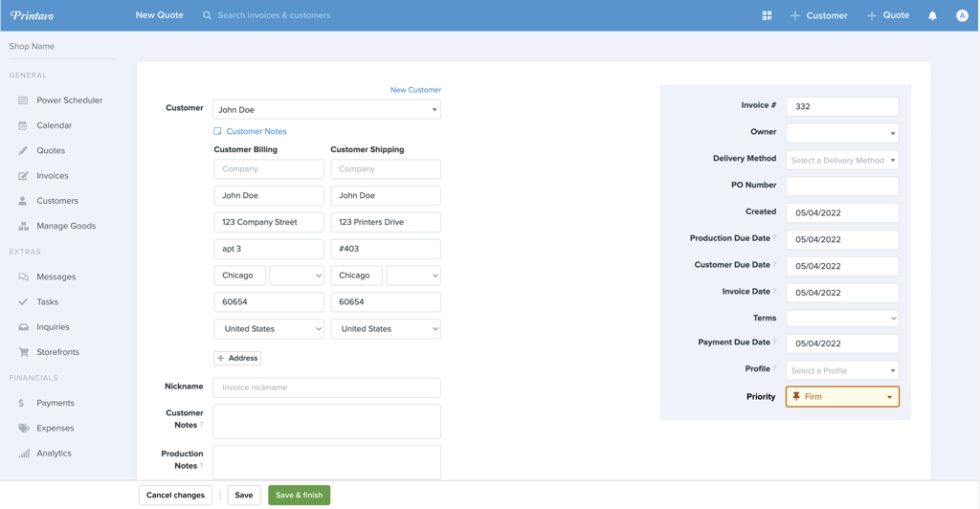Click the Payment Due Date field
Image resolution: width=980 pixels, height=509 pixels.
[842, 343]
